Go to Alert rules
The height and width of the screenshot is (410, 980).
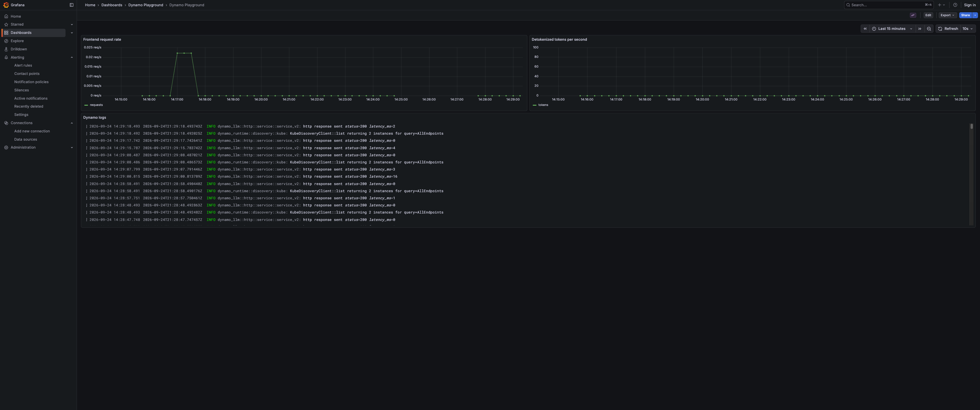click(x=23, y=65)
